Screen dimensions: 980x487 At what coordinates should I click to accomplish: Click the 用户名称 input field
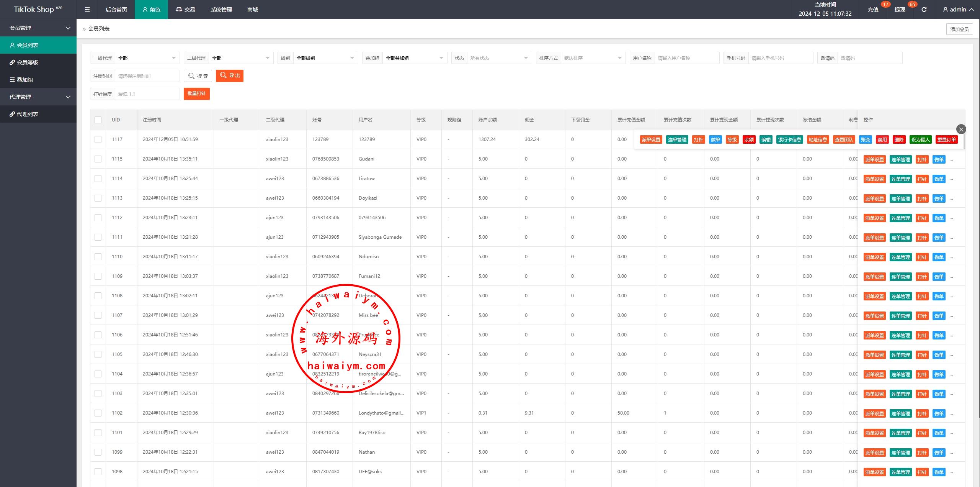point(687,58)
